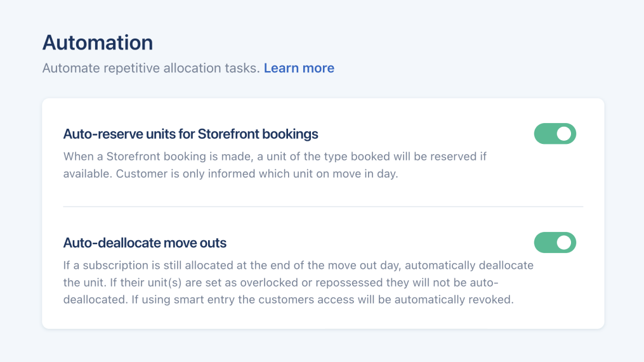This screenshot has width=644, height=362.
Task: Disable the Auto-deallocate move outs switch
Action: 555,242
